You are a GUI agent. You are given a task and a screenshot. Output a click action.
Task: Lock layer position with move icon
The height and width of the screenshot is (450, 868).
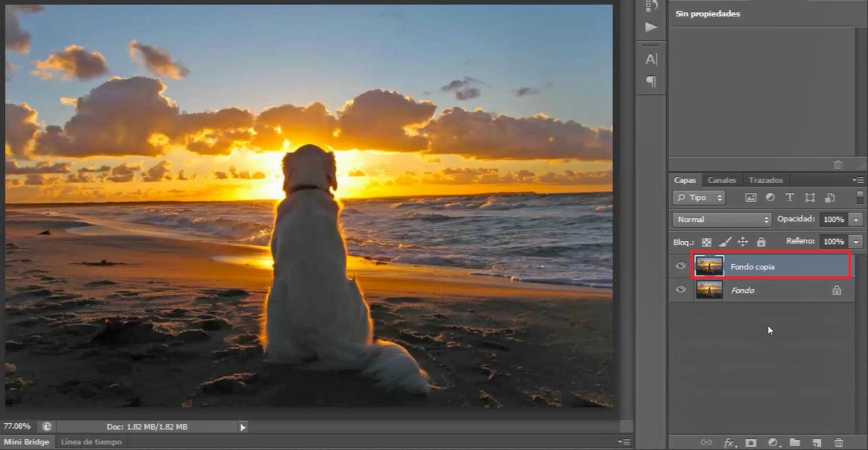click(x=743, y=242)
